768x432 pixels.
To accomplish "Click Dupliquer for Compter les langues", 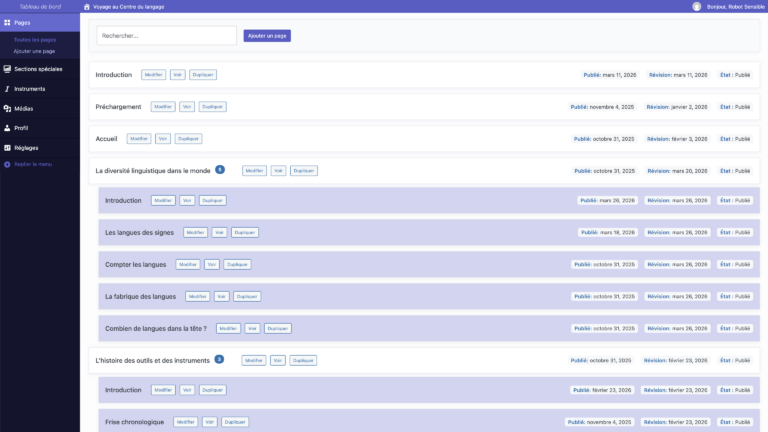I will pyautogui.click(x=237, y=264).
